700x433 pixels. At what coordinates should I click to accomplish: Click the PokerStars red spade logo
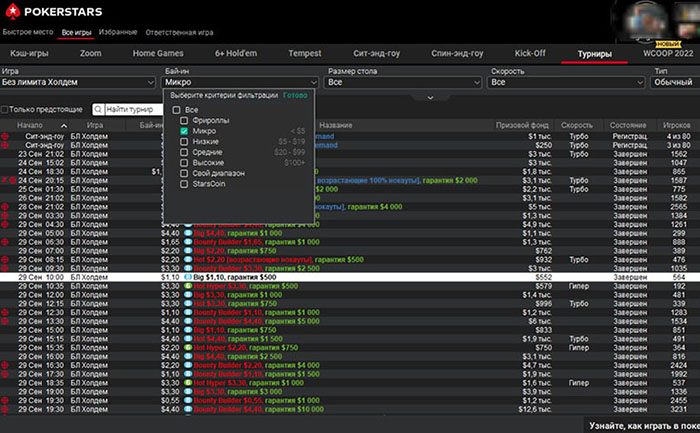coord(12,11)
